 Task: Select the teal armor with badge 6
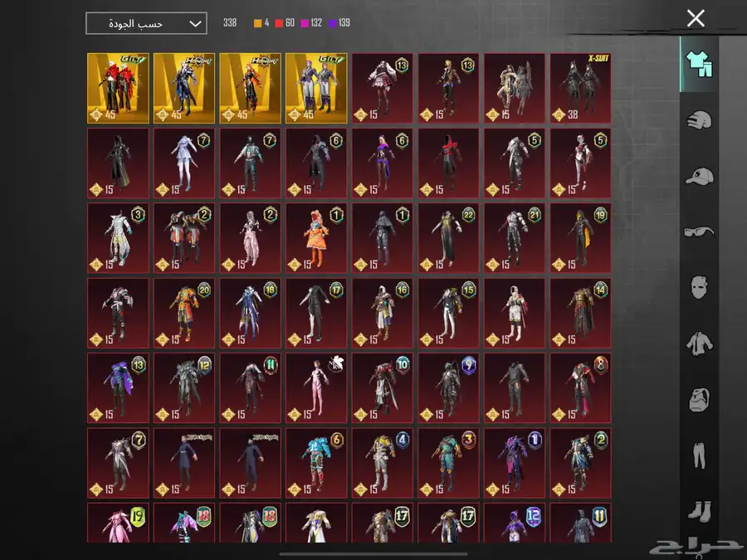[x=316, y=463]
